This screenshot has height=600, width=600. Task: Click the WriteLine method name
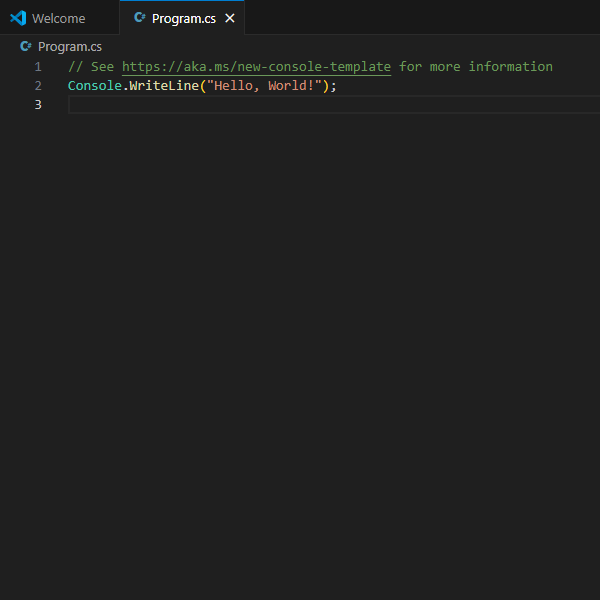pos(163,85)
